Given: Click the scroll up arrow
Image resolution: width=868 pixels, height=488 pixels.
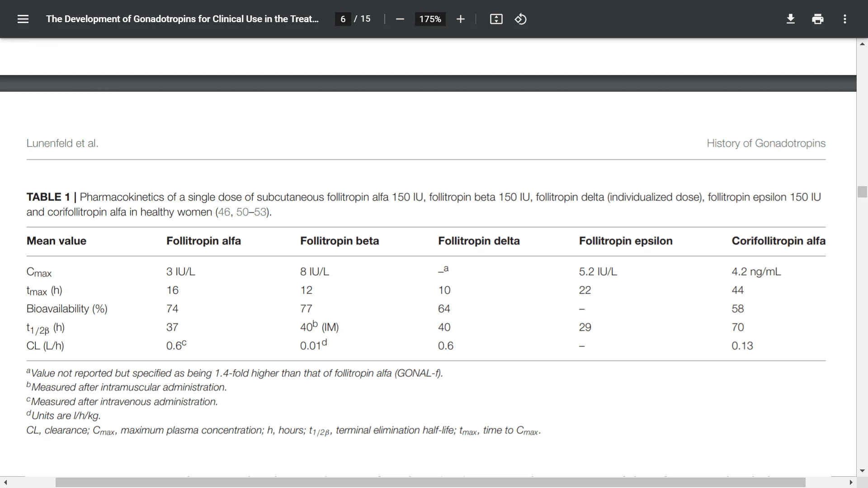Looking at the screenshot, I should (862, 44).
